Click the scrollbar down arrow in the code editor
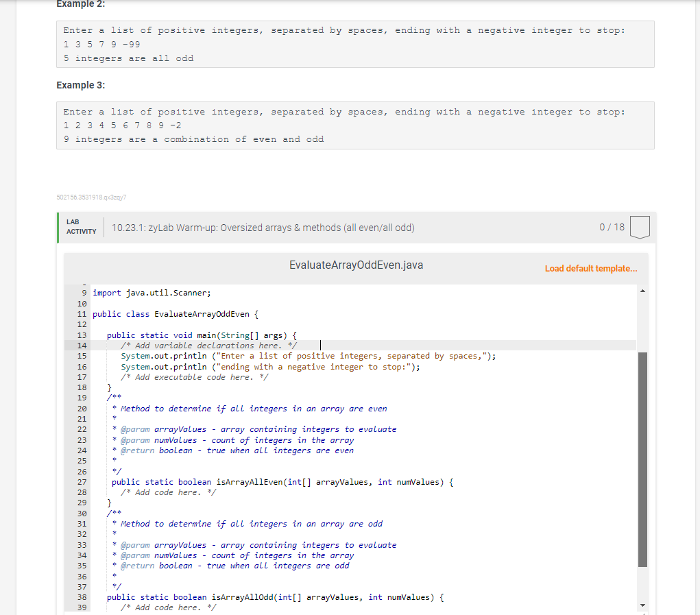The height and width of the screenshot is (615, 700). 642,605
